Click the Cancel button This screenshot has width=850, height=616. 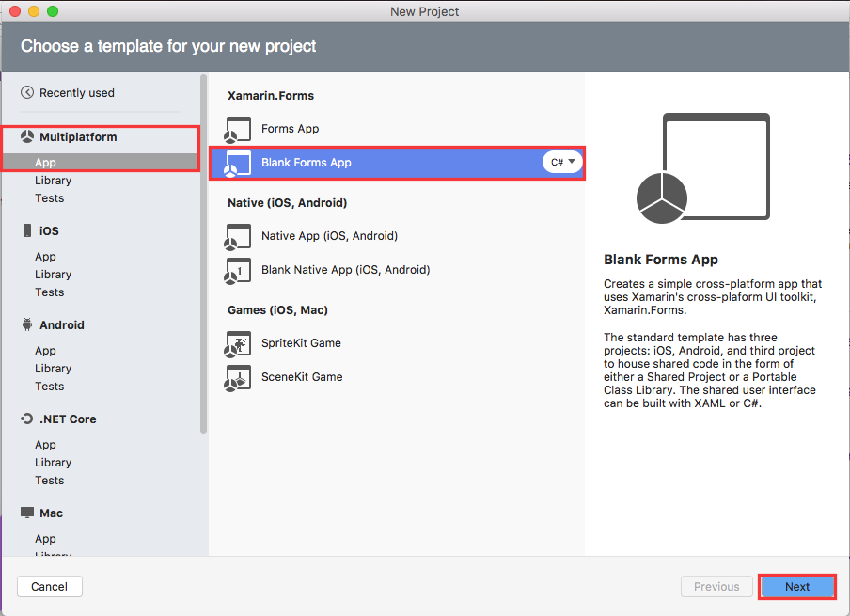(49, 586)
